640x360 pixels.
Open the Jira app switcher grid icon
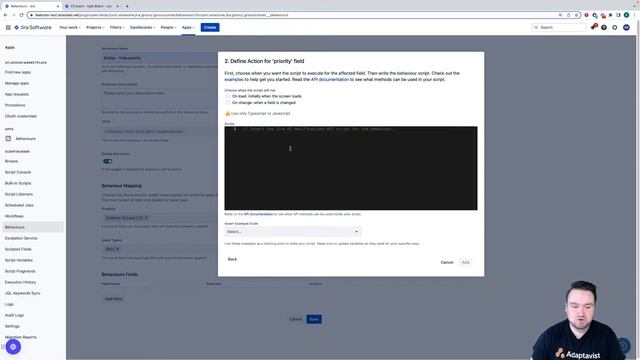[8, 27]
